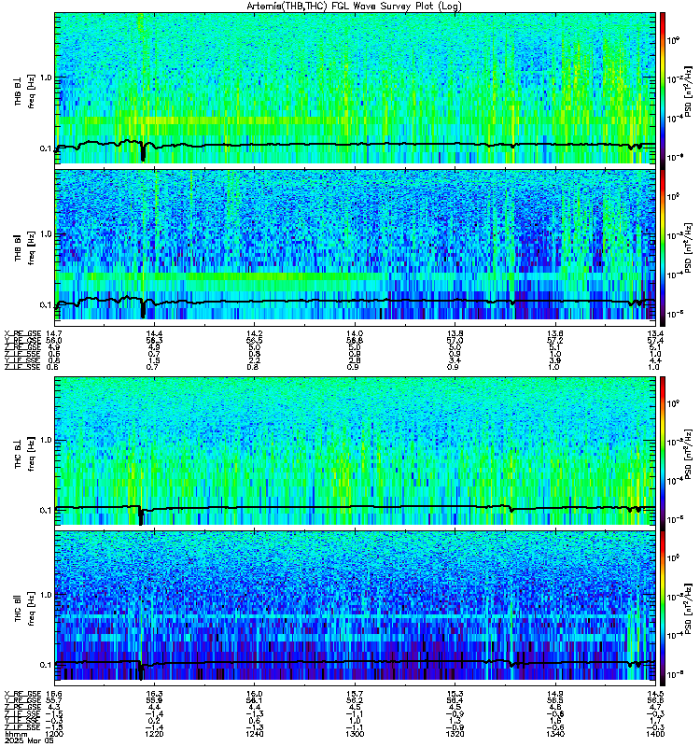700x747 pixels.
Task: Select the 'THB B⊥ freq [Hz]' axis label
Action: point(24,91)
